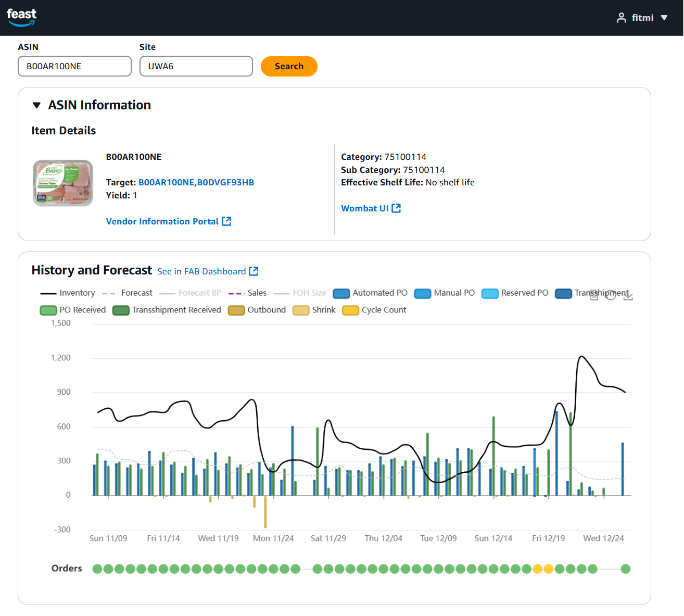Click the feast logo in the header
684x616 pixels.
(x=21, y=17)
